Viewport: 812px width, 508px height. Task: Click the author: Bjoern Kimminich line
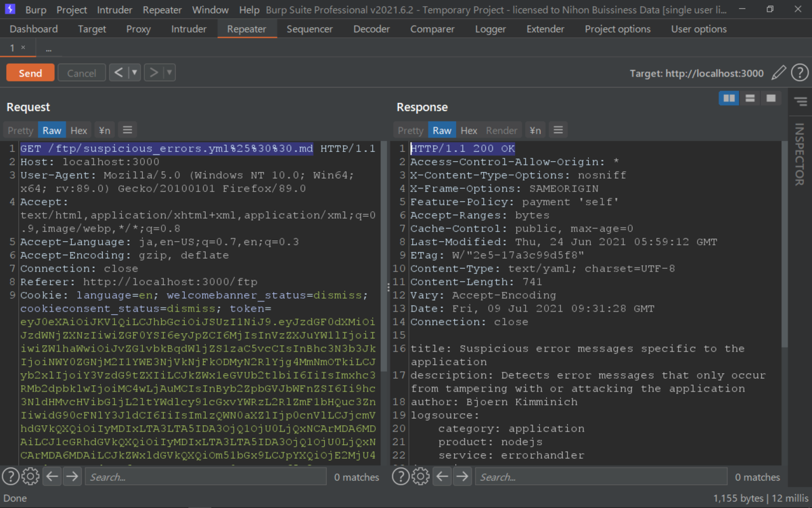(x=494, y=402)
